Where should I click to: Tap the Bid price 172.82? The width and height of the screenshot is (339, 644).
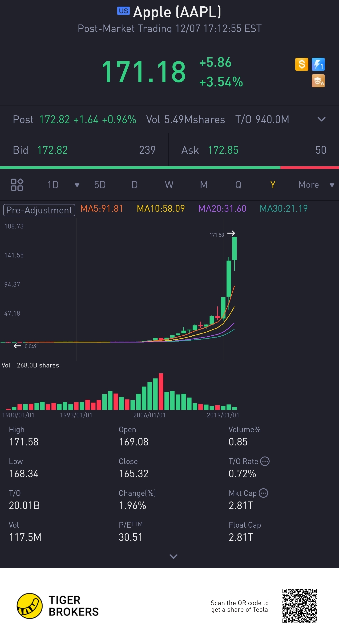[x=52, y=150]
